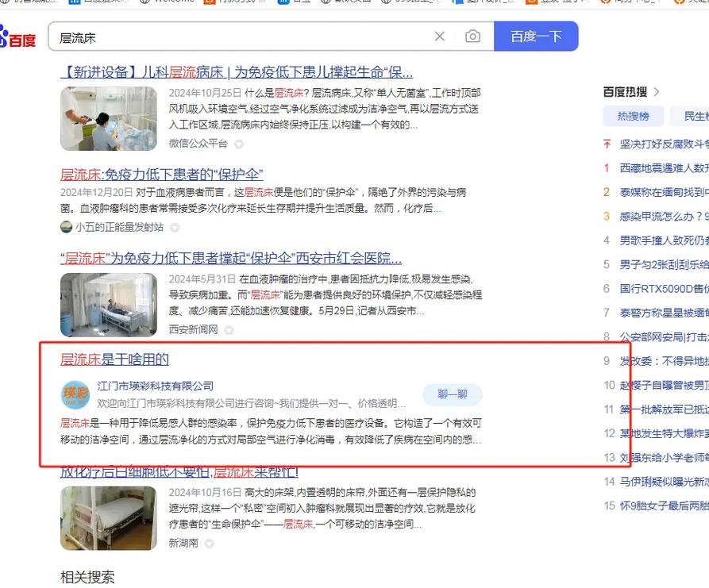The height and width of the screenshot is (588, 709).
Task: Open hot topic 1 西藏地震遇难人数
Action: tap(664, 168)
